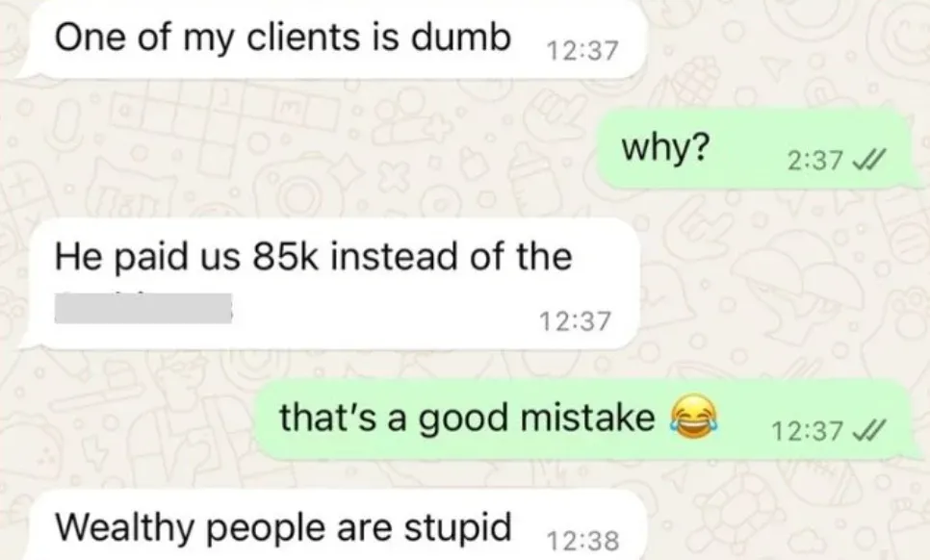Image resolution: width=930 pixels, height=560 pixels.
Task: Tap the read-receipt checkmarks on "why?" message
Action: tap(869, 160)
